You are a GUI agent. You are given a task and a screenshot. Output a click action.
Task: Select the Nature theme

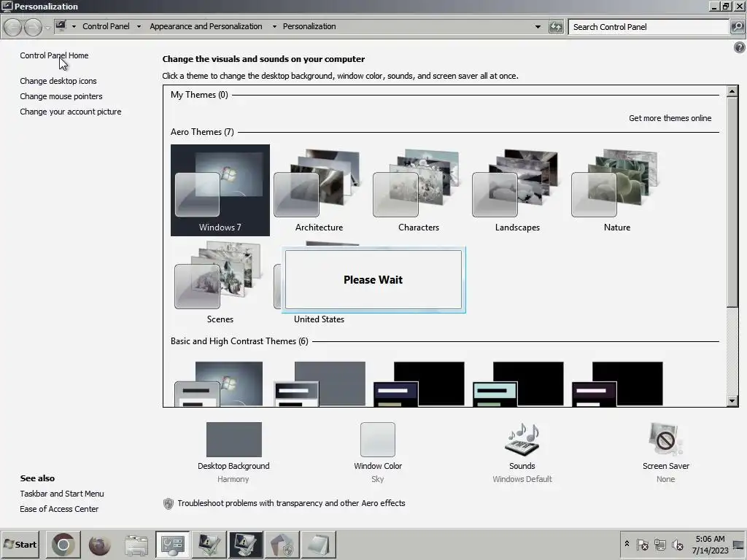click(x=617, y=190)
